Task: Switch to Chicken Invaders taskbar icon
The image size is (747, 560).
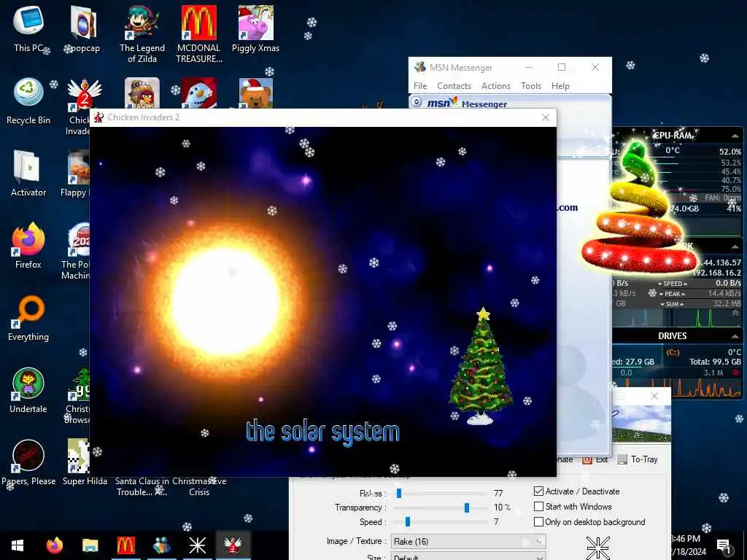Action: pyautogui.click(x=233, y=545)
